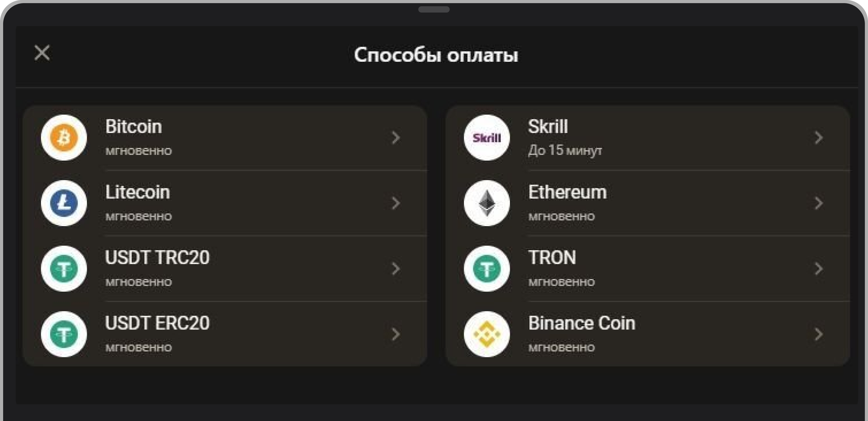This screenshot has width=868, height=421.
Task: Click the blue Litecoin logo icon
Action: click(x=64, y=203)
